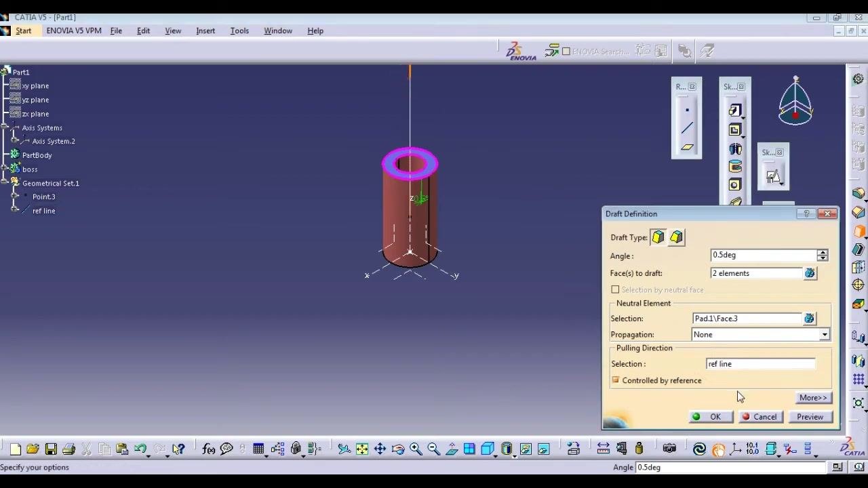Activate the Rotate view tool
The width and height of the screenshot is (868, 488).
coord(398,449)
